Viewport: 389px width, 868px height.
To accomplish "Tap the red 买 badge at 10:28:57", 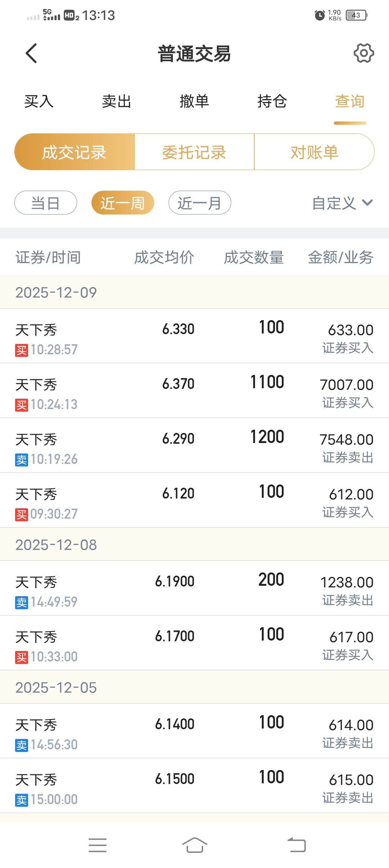I will click(22, 350).
